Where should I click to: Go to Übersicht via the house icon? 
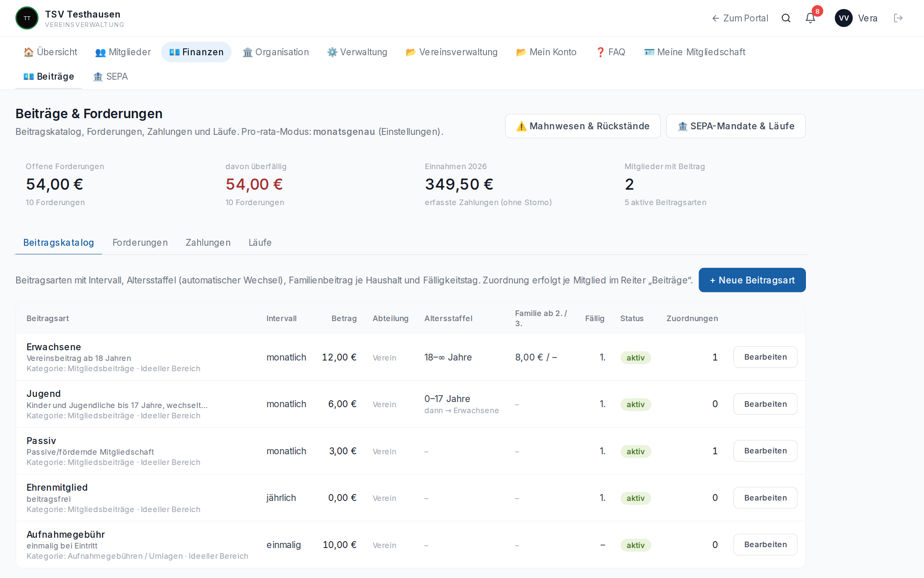pos(29,52)
